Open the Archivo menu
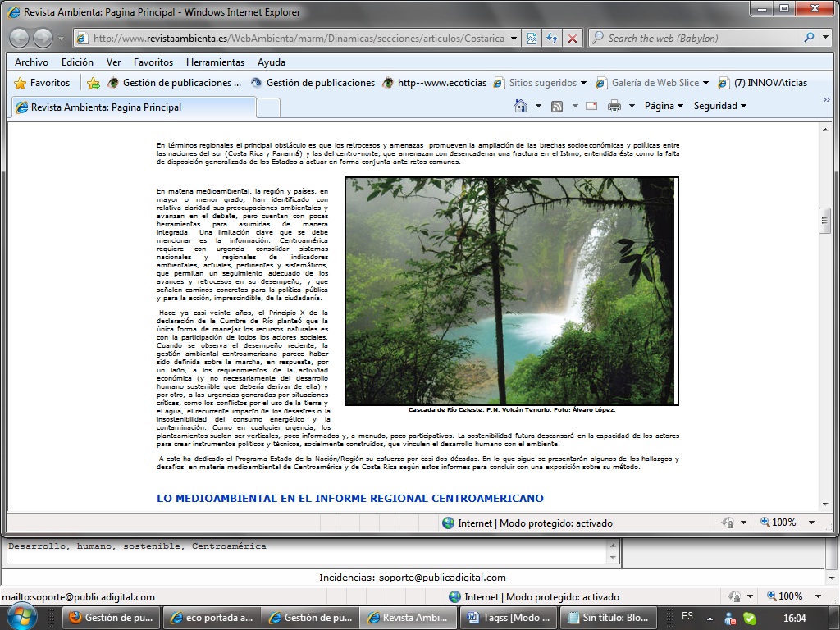This screenshot has height=630, width=840. click(x=31, y=62)
